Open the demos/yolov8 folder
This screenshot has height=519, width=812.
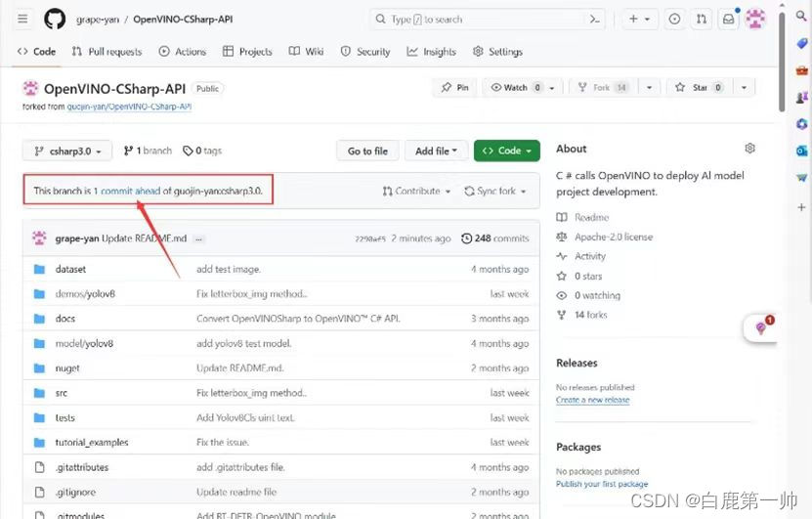pyautogui.click(x=85, y=293)
